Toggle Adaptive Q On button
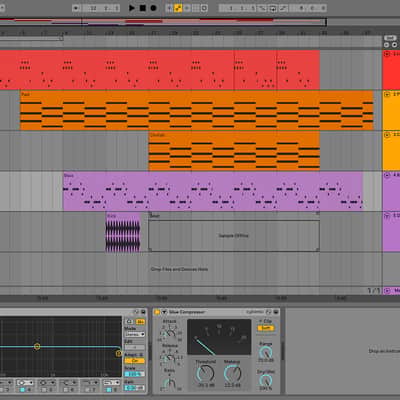Screen dimensions: 400x400 click(x=135, y=361)
